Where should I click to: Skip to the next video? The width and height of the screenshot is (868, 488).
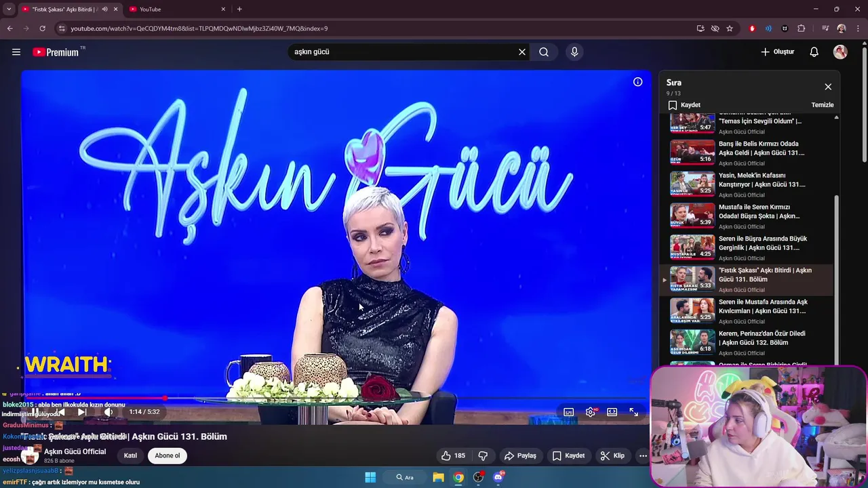tap(81, 411)
